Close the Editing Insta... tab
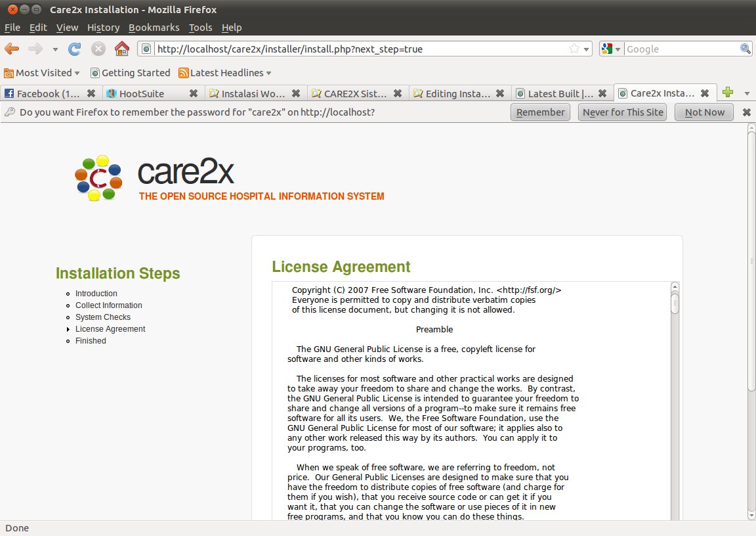Viewport: 756px width, 536px height. pyautogui.click(x=500, y=93)
